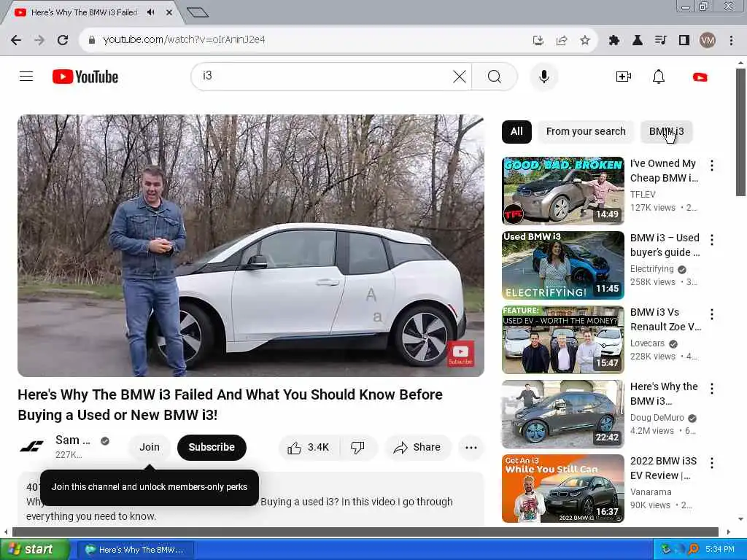Click scroll down arrow of vertical scrollbar
This screenshot has height=560, width=747.
point(740,519)
